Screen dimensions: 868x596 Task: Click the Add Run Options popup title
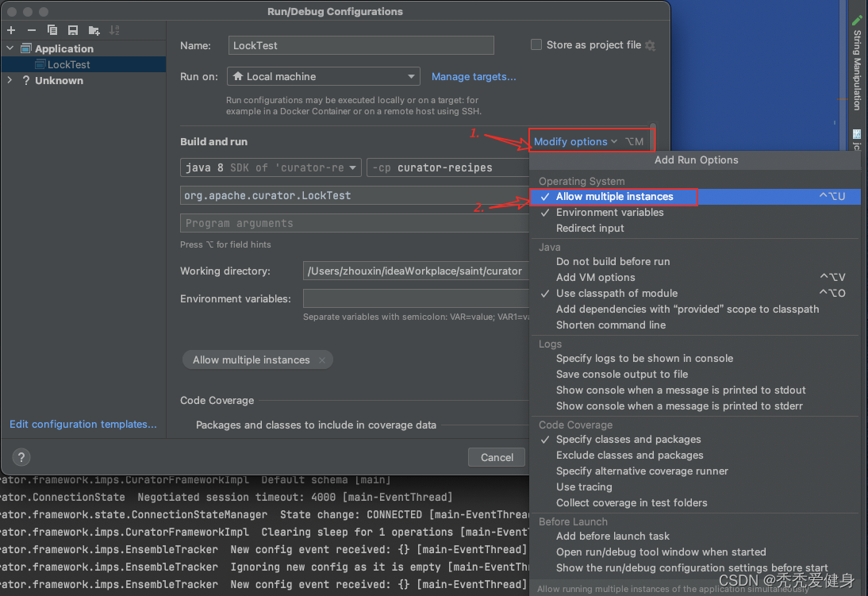697,160
